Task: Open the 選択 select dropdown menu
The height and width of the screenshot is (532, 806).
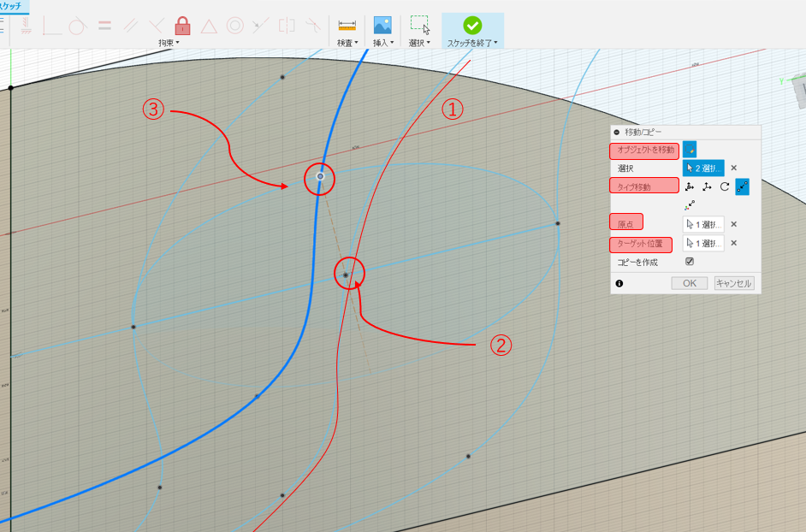Action: pos(419,43)
